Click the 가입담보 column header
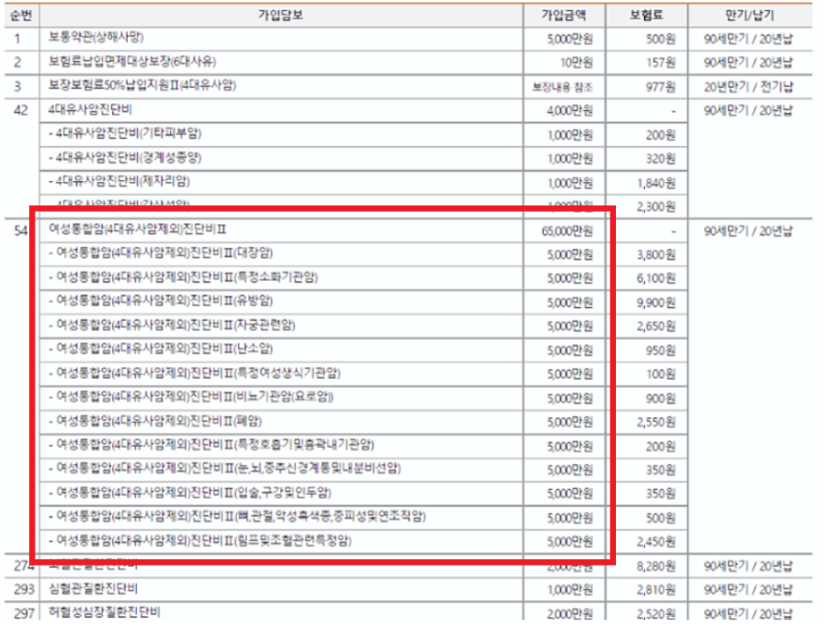Viewport: 839px width, 644px height. pos(281,15)
